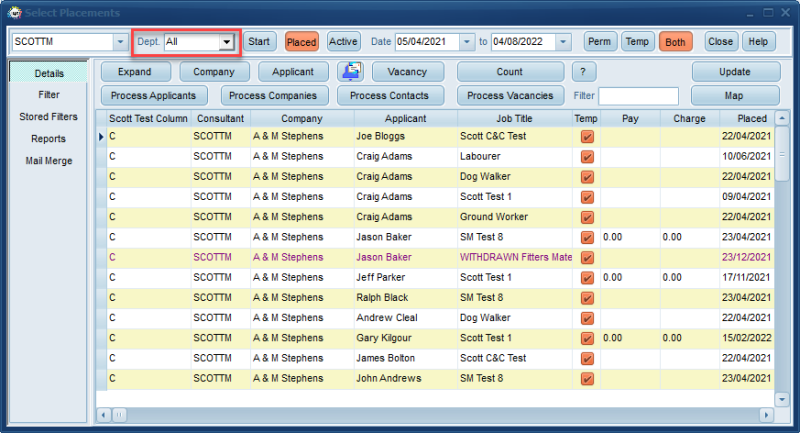Click the start date field 05/04/2021

click(x=428, y=42)
